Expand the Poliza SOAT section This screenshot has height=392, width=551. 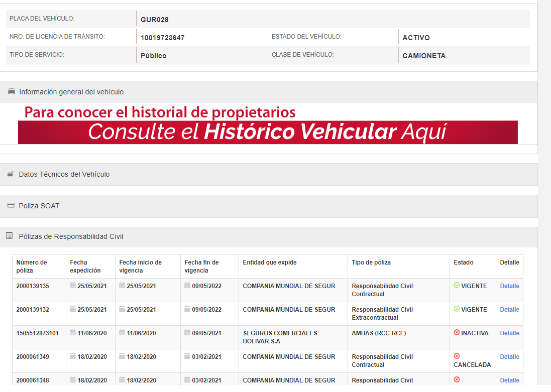39,206
